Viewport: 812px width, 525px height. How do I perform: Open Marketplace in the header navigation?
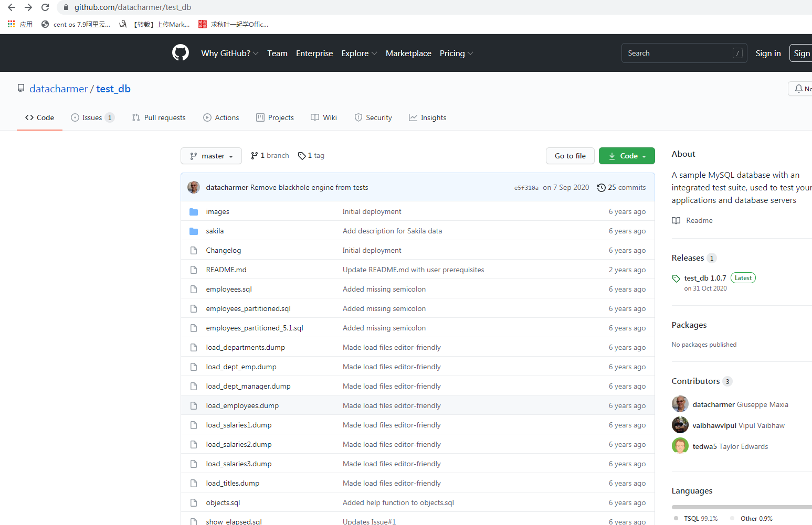408,53
